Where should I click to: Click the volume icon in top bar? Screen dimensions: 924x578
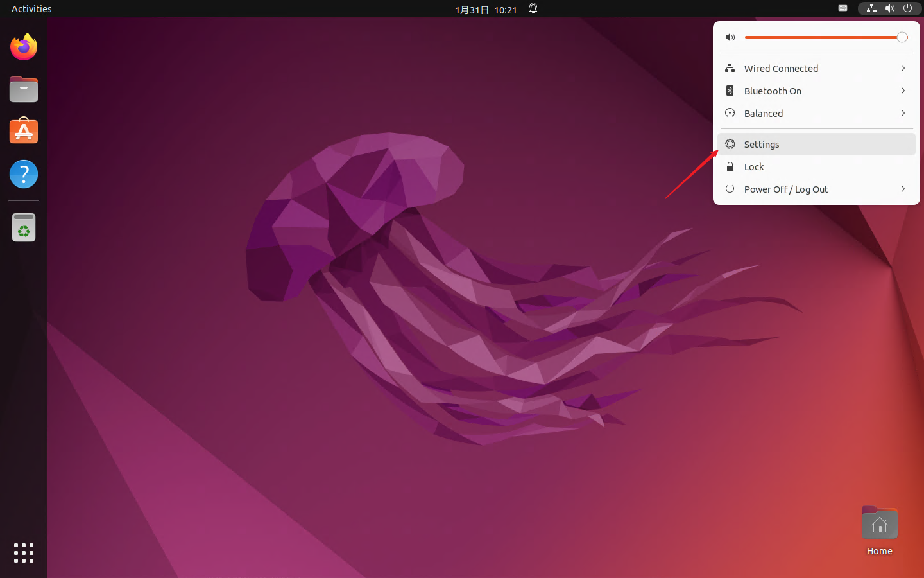tap(889, 9)
